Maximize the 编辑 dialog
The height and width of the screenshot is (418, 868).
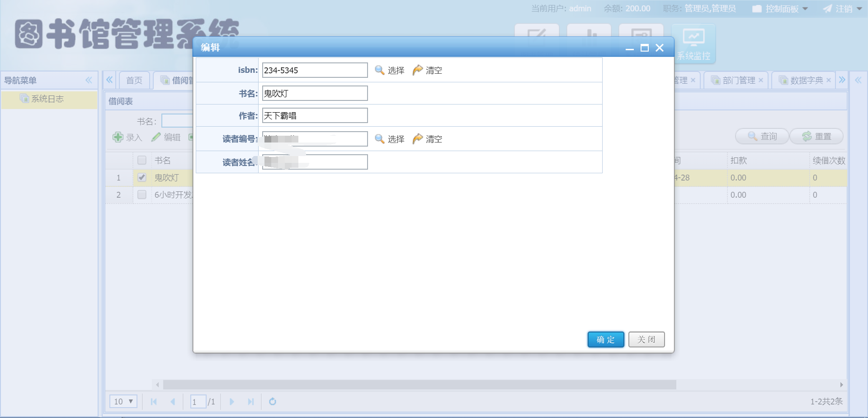[x=645, y=48]
